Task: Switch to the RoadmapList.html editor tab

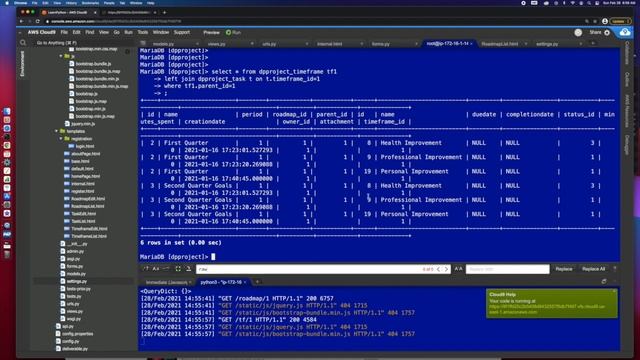Action: coord(500,44)
